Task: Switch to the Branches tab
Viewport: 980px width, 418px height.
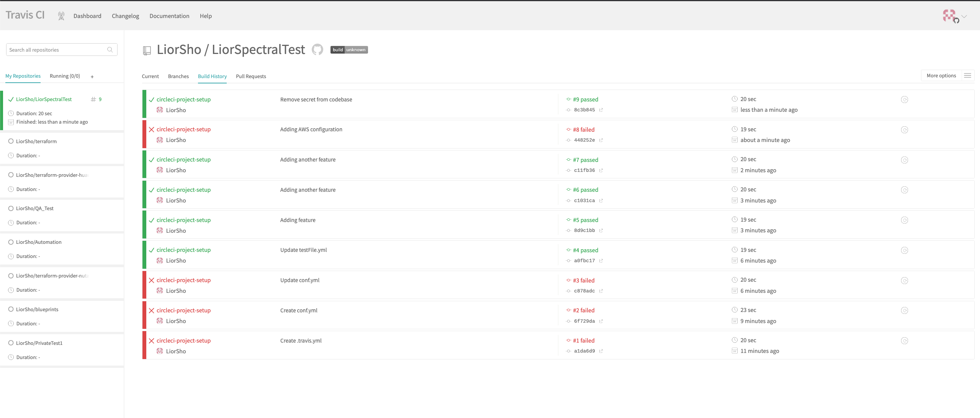Action: [x=178, y=77]
